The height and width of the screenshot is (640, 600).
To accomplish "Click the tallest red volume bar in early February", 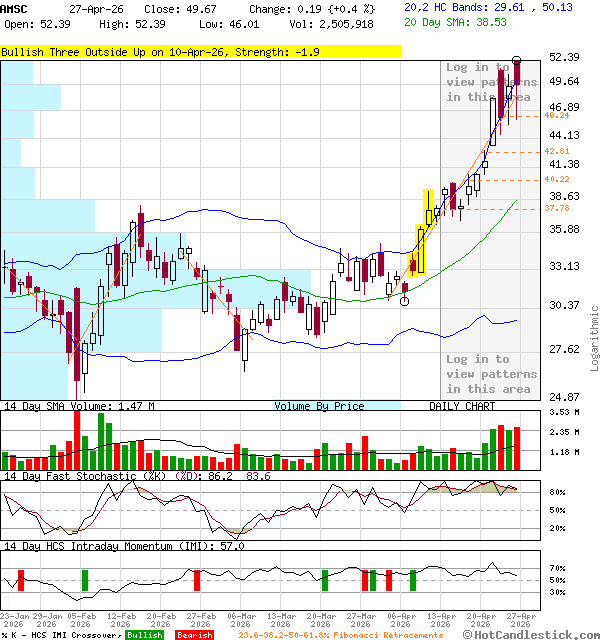I will pos(77,441).
